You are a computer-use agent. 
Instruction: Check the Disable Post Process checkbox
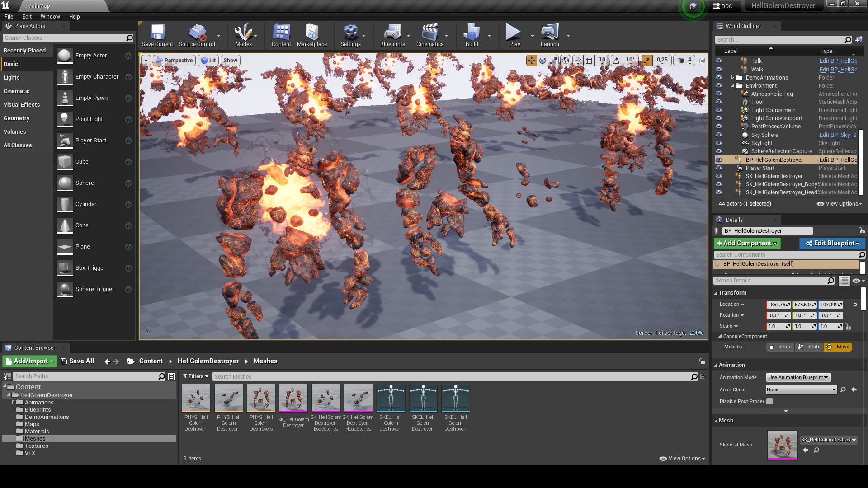click(769, 401)
